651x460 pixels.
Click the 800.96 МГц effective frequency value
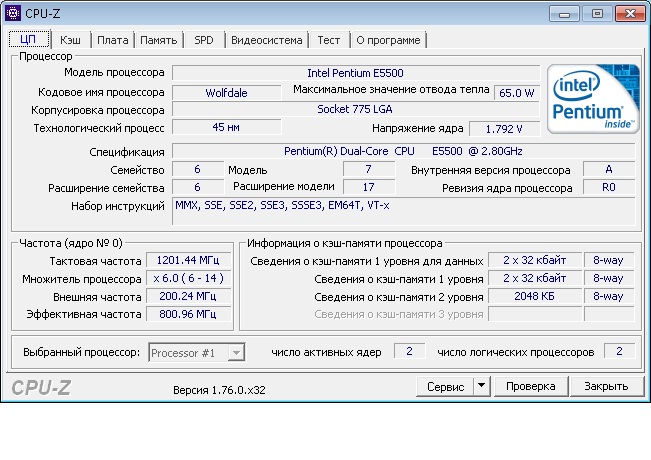click(188, 314)
